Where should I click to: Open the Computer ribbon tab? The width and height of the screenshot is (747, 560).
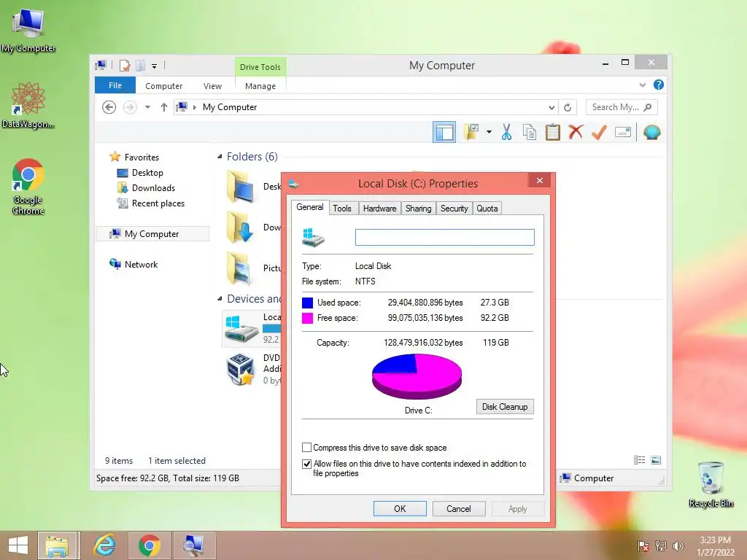click(164, 86)
